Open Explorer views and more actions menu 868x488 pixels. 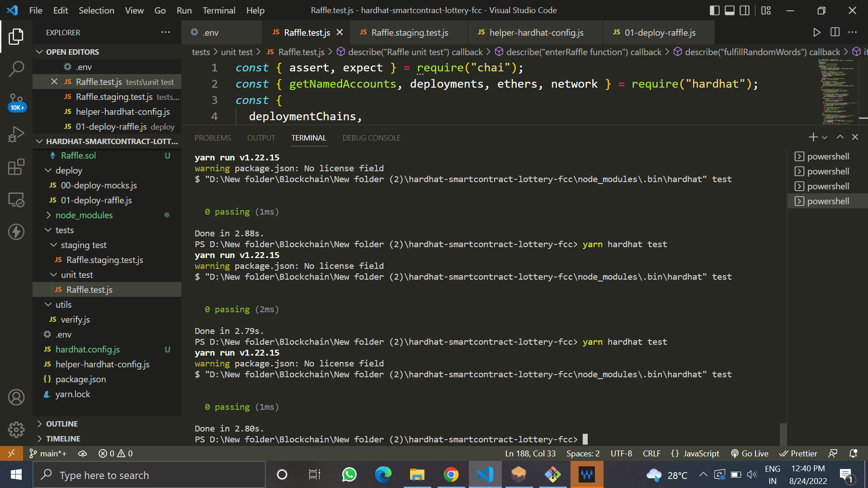coord(165,33)
